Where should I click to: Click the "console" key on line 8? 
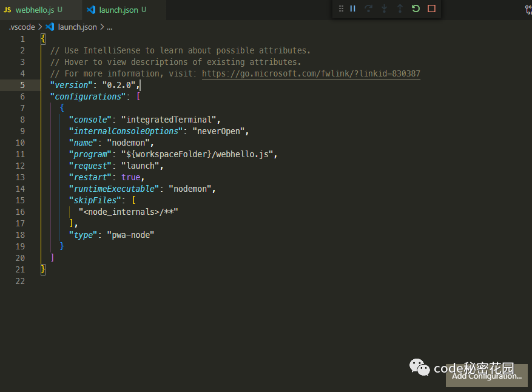pyautogui.click(x=90, y=120)
